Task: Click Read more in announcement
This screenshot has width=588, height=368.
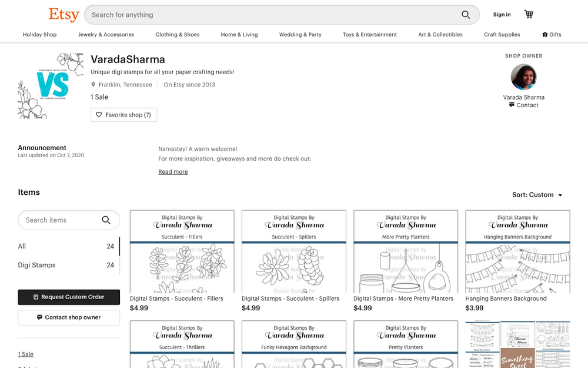Action: point(173,171)
